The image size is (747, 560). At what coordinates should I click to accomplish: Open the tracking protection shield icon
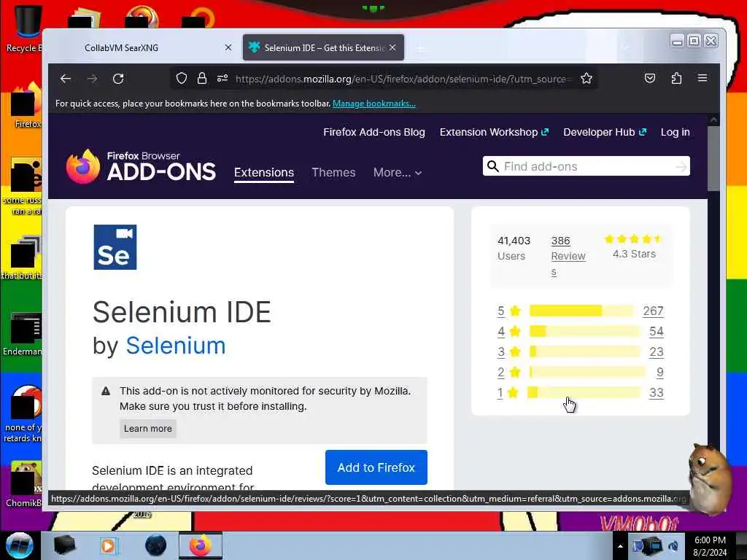(x=182, y=79)
